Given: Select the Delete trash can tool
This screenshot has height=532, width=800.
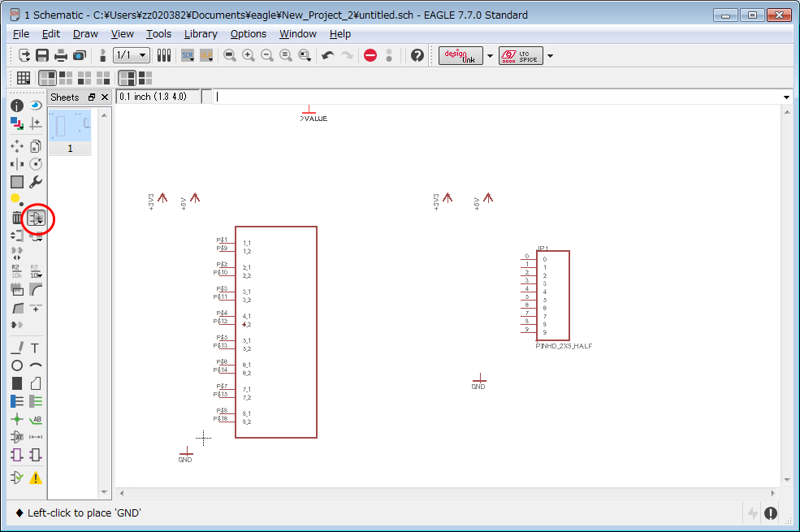Looking at the screenshot, I should [x=17, y=218].
